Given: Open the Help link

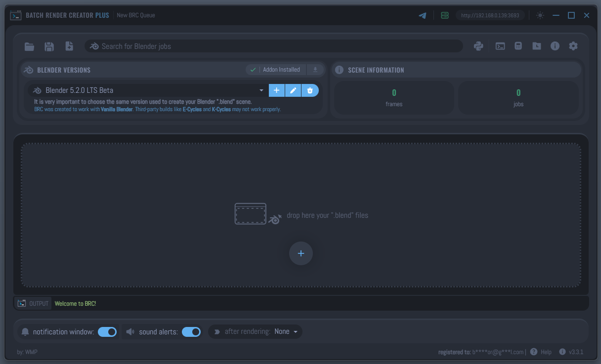Looking at the screenshot, I should (546, 352).
